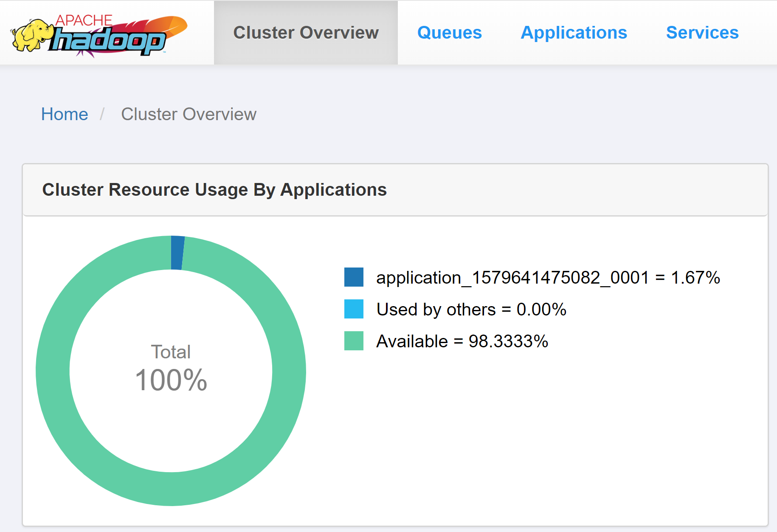Switch to the Queues tab
The height and width of the screenshot is (532, 777).
(450, 33)
